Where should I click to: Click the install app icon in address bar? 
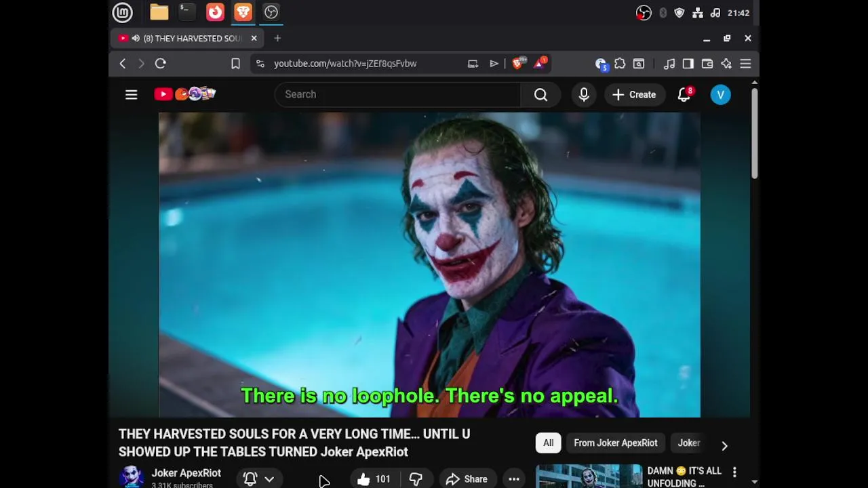(473, 64)
